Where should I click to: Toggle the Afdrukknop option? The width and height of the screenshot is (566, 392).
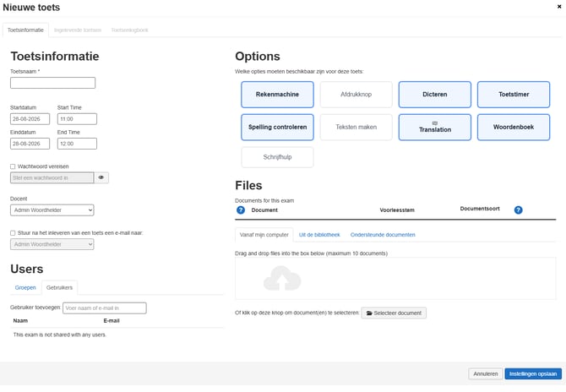coord(356,95)
